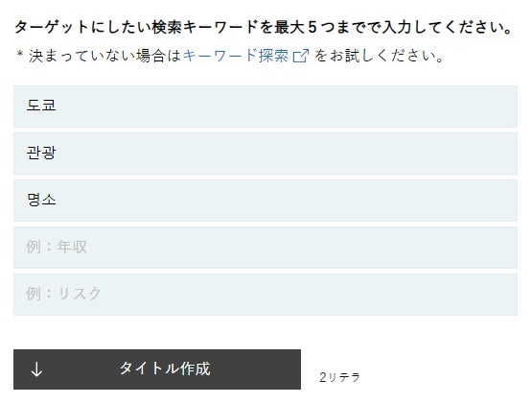This screenshot has width=532, height=404.
Task: Click the 例：リスク placeholder text
Action: point(64,294)
